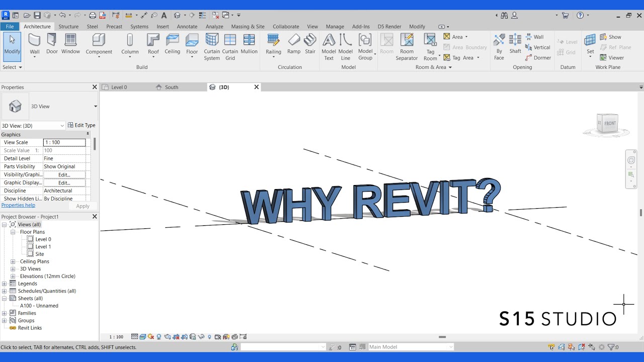Expand the 3D Views node
The width and height of the screenshot is (644, 362).
(13, 269)
